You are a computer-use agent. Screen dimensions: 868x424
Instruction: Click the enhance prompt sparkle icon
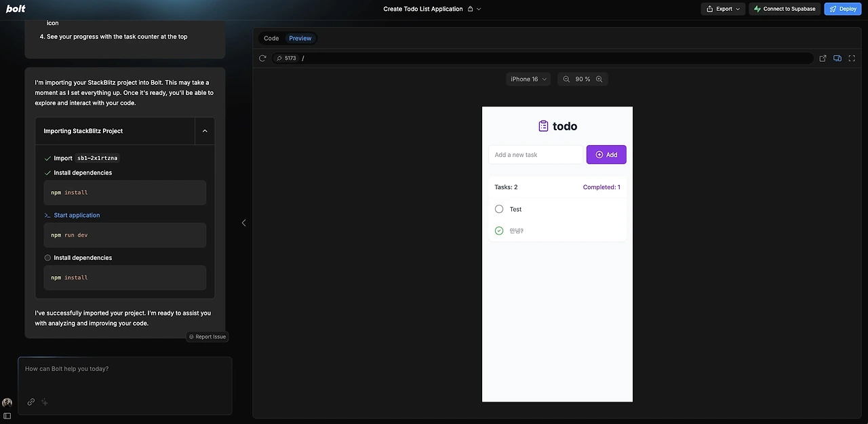[45, 402]
